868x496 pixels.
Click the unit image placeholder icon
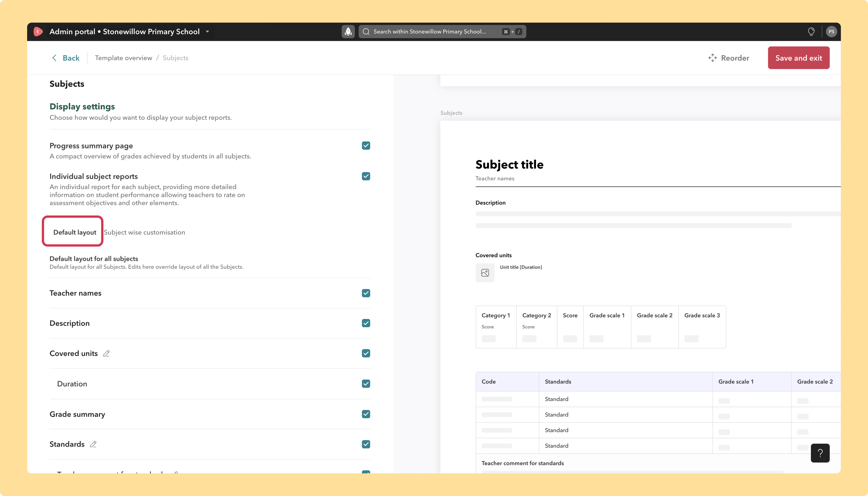485,273
